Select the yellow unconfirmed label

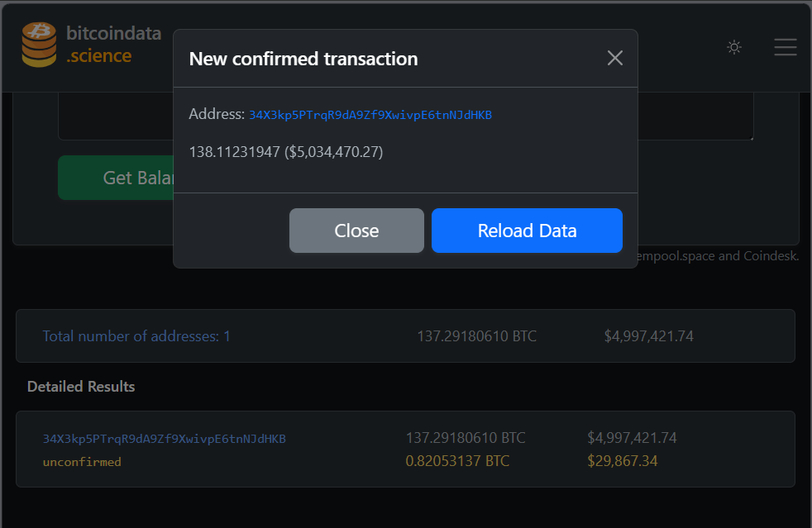coord(82,462)
